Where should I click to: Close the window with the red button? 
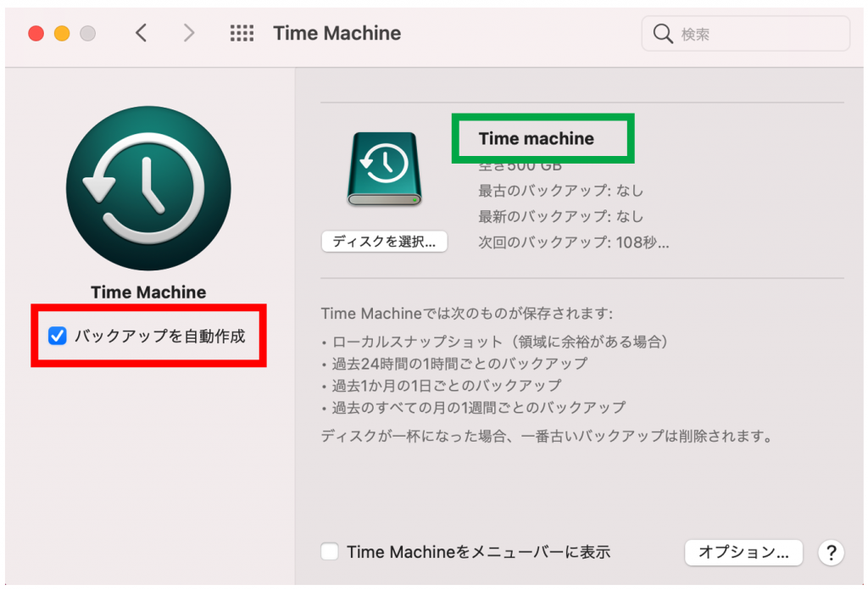pos(36,34)
